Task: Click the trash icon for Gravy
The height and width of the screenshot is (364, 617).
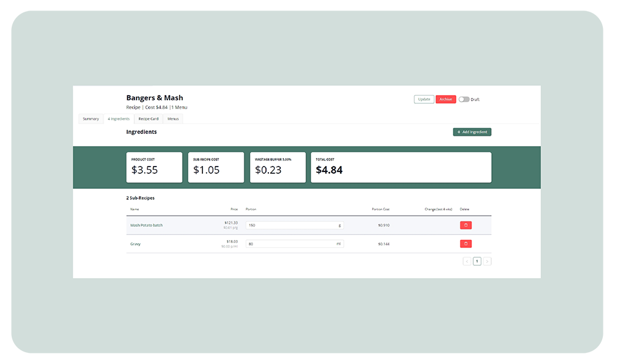Action: (x=466, y=244)
